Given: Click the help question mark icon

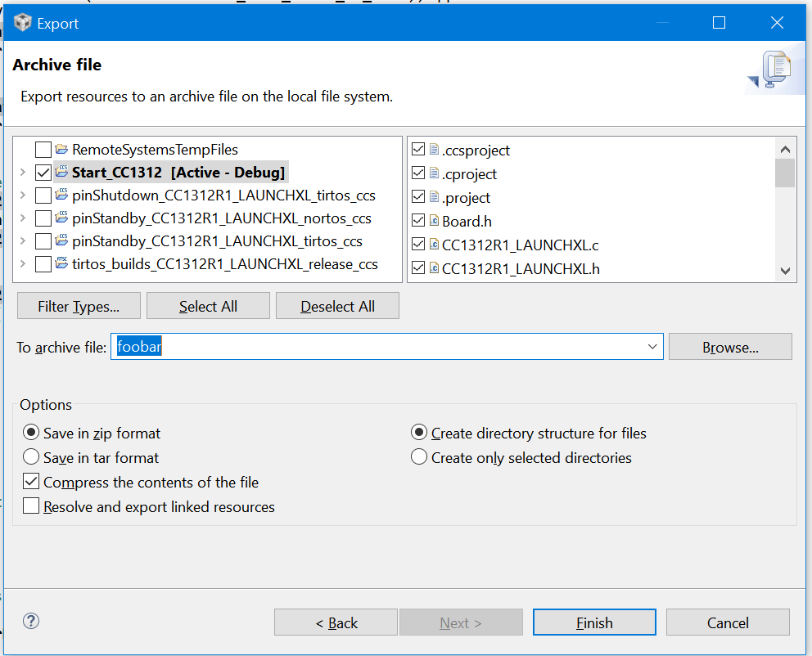Looking at the screenshot, I should [x=31, y=621].
